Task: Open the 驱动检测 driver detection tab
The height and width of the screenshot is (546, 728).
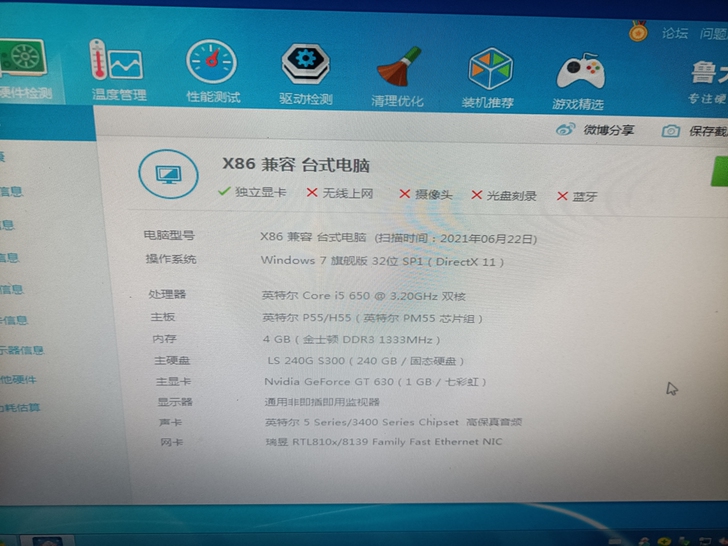Action: click(x=306, y=73)
